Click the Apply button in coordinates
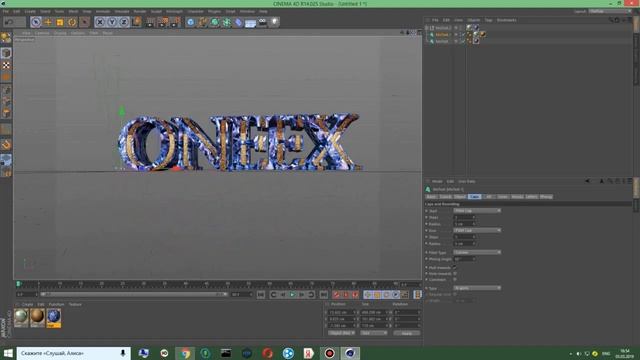640x360 pixels. (407, 333)
